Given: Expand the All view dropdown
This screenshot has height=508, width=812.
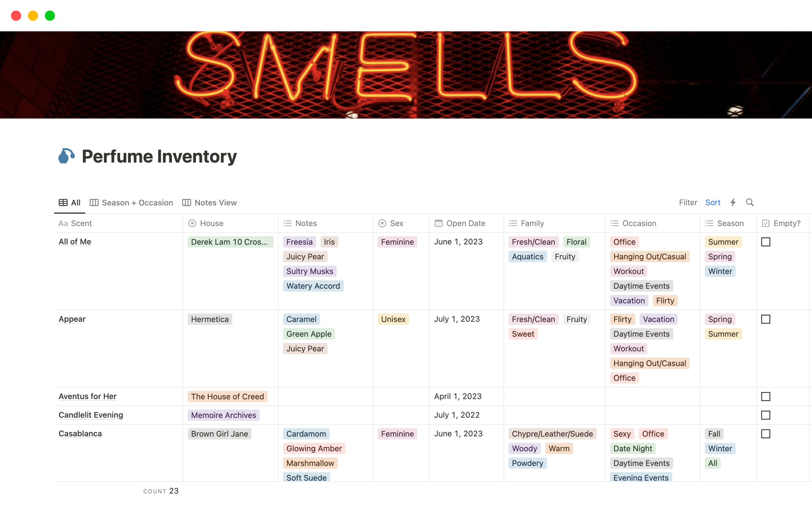Looking at the screenshot, I should [70, 202].
